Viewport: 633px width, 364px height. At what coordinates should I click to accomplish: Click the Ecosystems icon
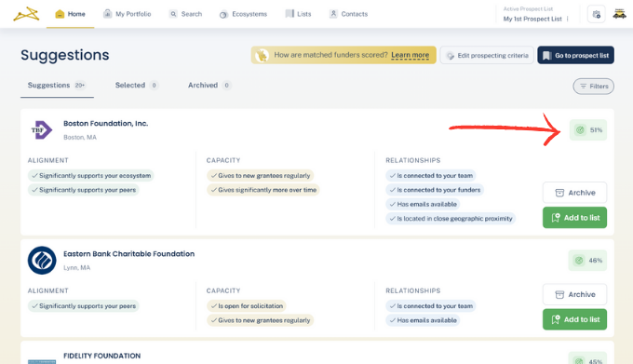pos(223,15)
